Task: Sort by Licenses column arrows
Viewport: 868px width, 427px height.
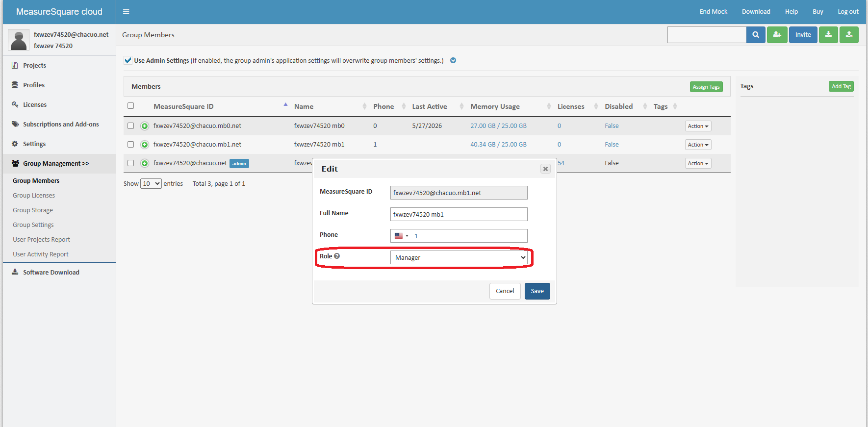Action: tap(596, 106)
